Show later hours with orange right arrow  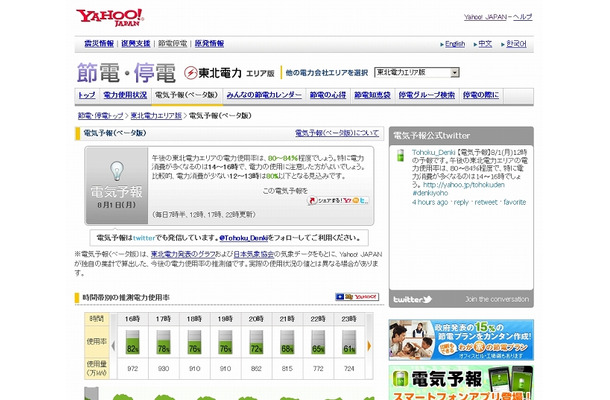369,346
